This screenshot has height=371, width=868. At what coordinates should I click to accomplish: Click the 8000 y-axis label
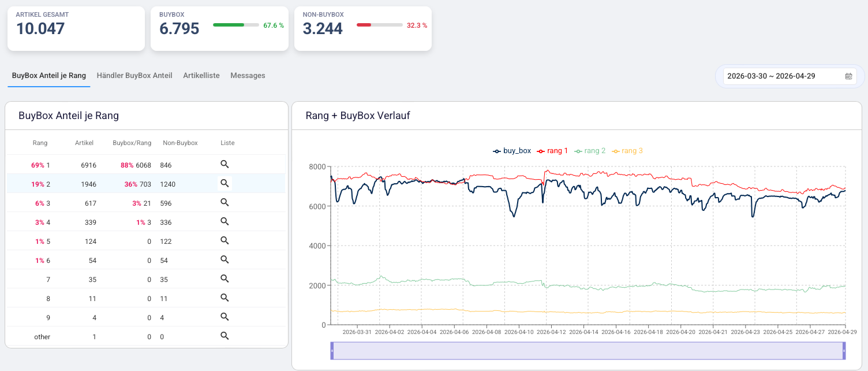tap(318, 167)
